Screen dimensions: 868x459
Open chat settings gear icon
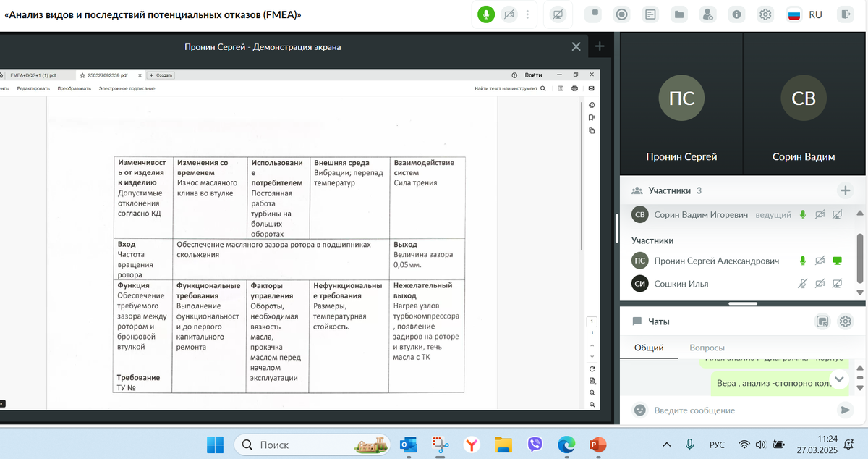(845, 321)
